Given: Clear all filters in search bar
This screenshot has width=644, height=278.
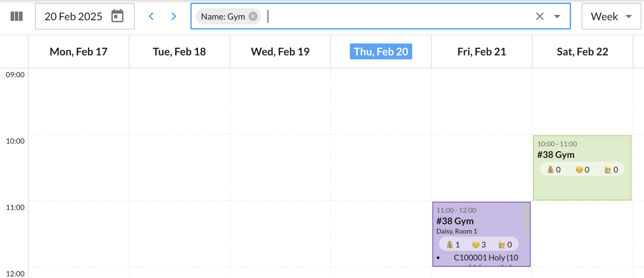Looking at the screenshot, I should pos(540,16).
